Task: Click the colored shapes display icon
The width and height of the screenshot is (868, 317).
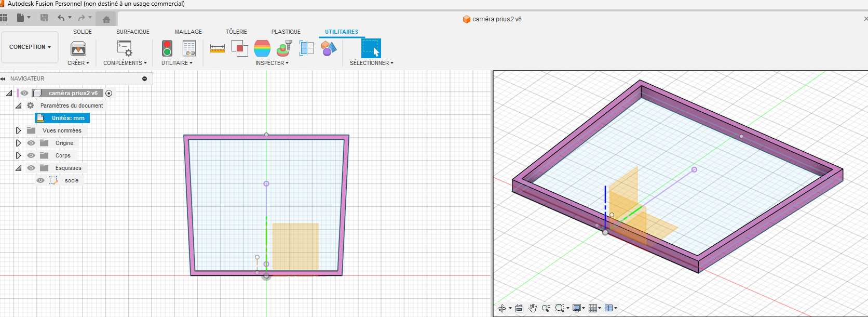Action: coord(329,48)
